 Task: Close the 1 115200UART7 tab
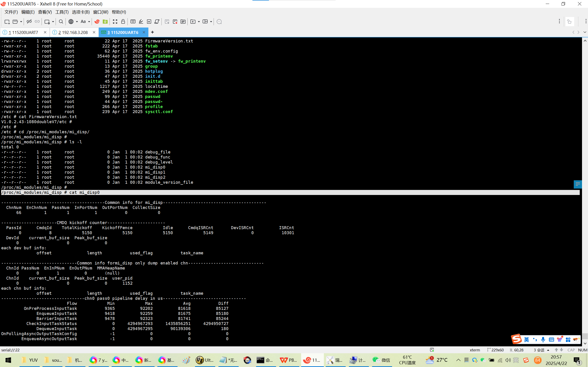click(x=45, y=32)
